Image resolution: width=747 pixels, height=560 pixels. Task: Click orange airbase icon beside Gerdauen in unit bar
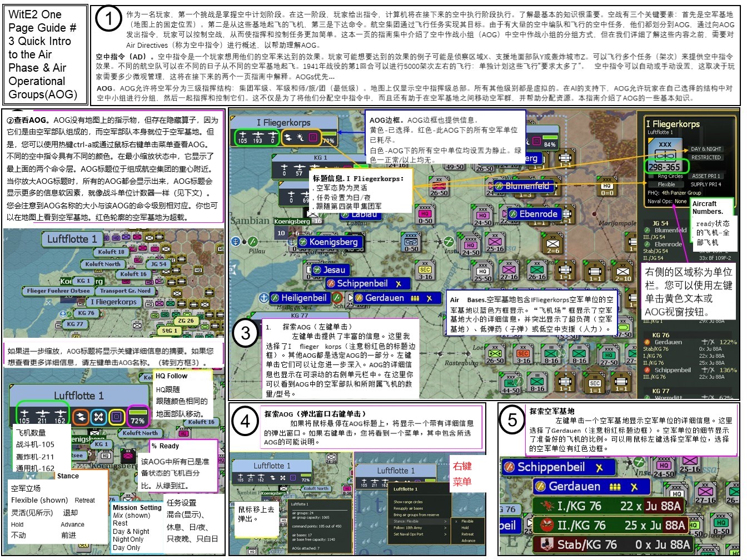click(647, 342)
